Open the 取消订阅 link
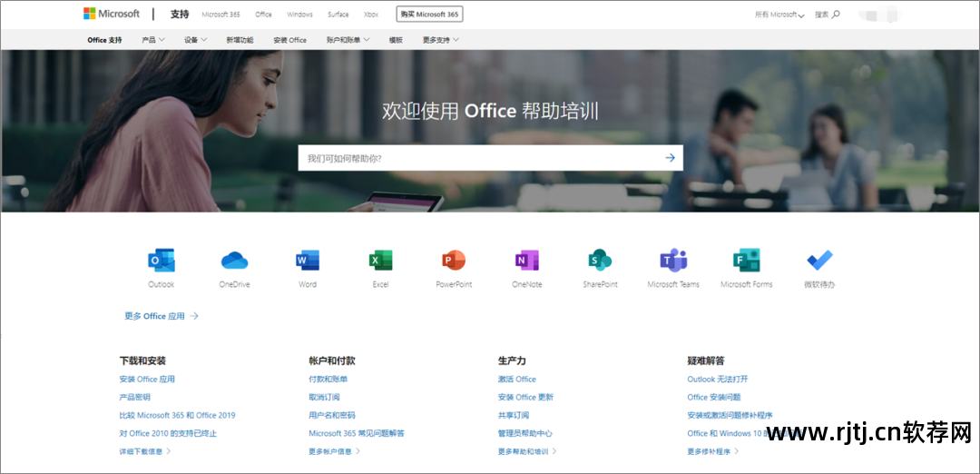 pos(324,397)
